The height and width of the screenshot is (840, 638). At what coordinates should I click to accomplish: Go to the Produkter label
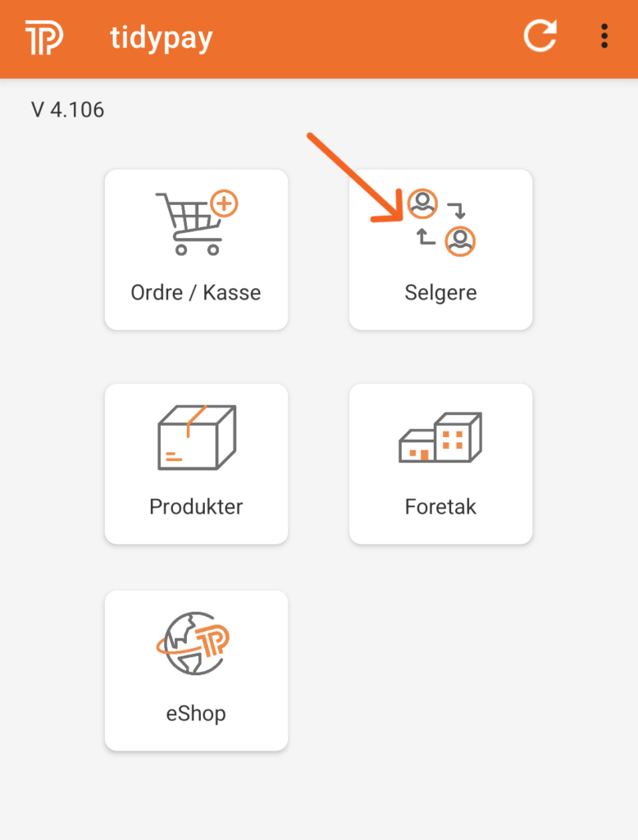pyautogui.click(x=196, y=506)
